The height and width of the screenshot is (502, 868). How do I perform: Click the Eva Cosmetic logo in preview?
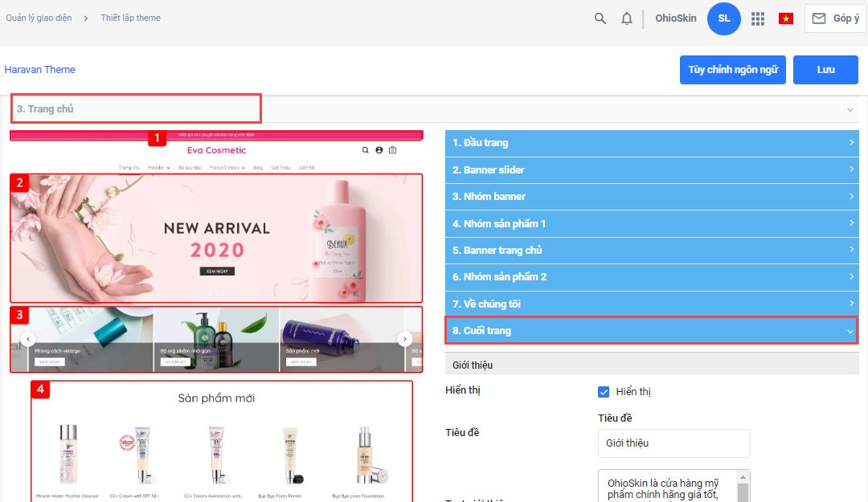tap(216, 150)
